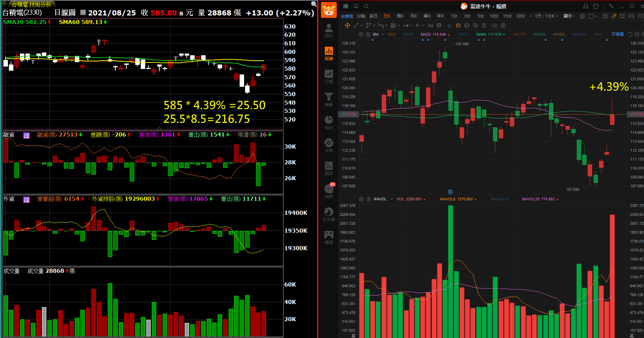Select the text Aa drawing tool

pyautogui.click(x=430, y=25)
